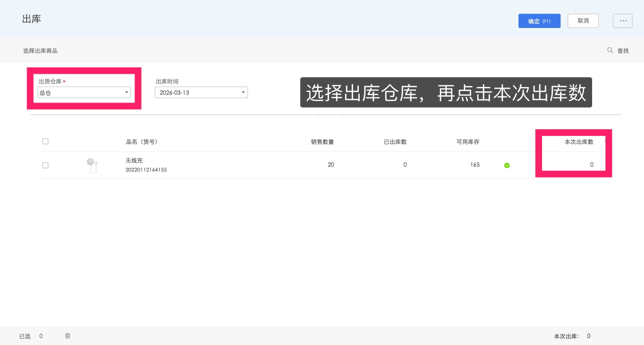Click the green stock availability check icon

pos(507,165)
